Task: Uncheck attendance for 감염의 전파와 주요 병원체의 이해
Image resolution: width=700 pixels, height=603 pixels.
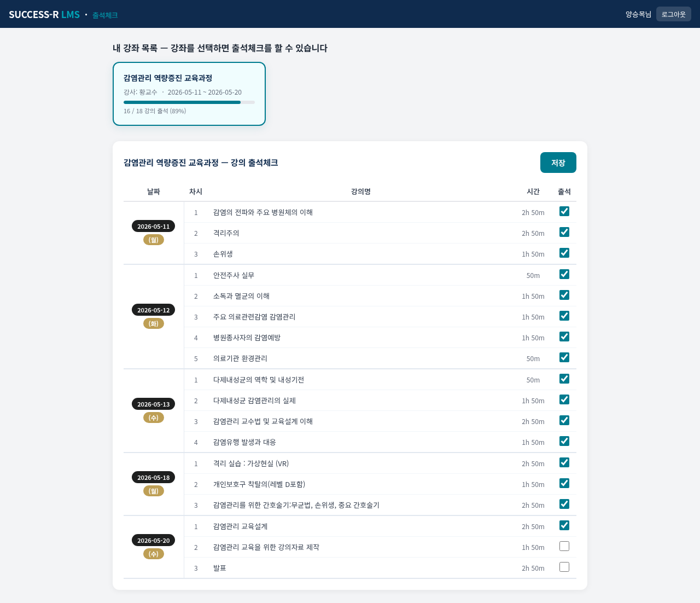Action: coord(564,211)
